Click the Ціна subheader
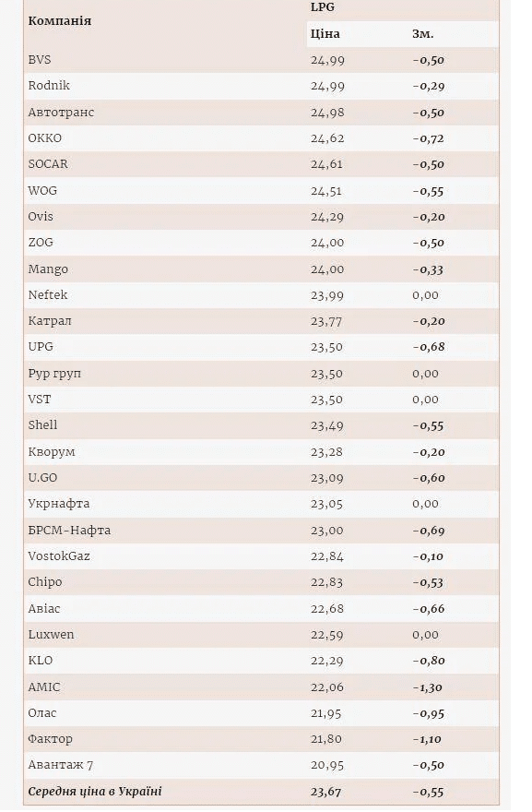This screenshot has height=812, width=532. click(x=325, y=34)
